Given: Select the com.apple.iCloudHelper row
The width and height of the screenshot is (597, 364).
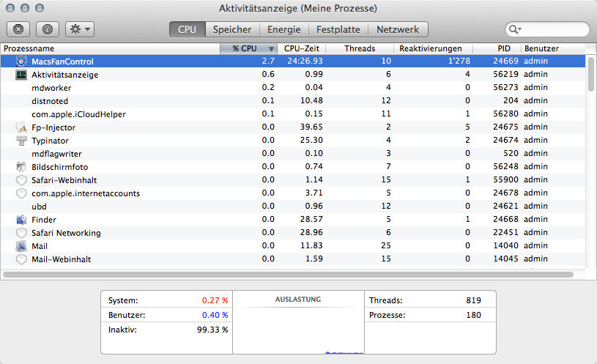Looking at the screenshot, I should 293,114.
